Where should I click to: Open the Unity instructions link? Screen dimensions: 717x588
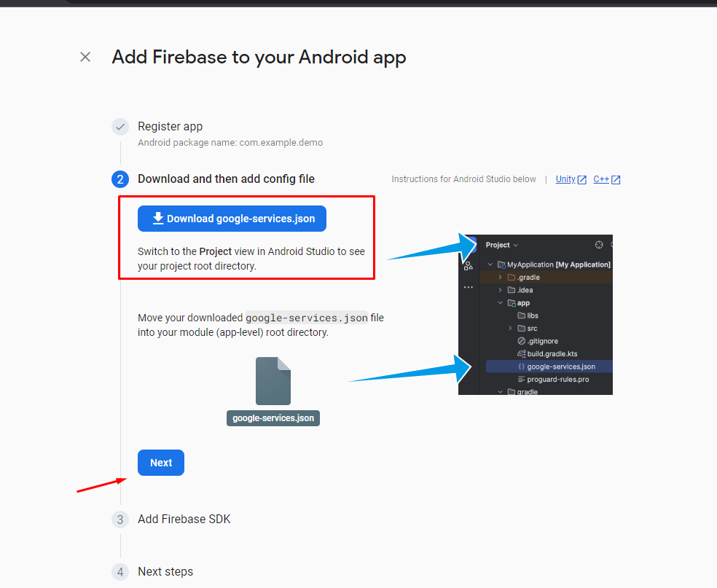(565, 179)
